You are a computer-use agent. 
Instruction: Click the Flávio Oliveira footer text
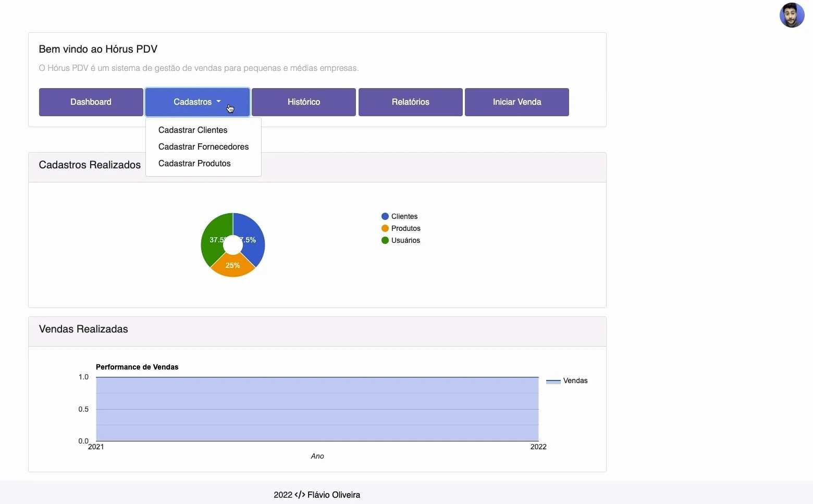[334, 495]
